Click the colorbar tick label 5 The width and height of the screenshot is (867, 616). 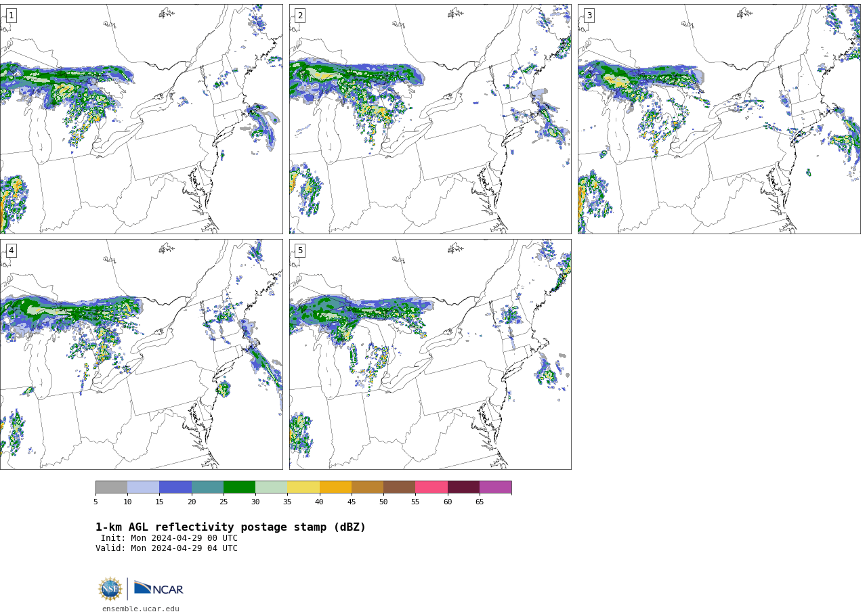click(x=96, y=502)
